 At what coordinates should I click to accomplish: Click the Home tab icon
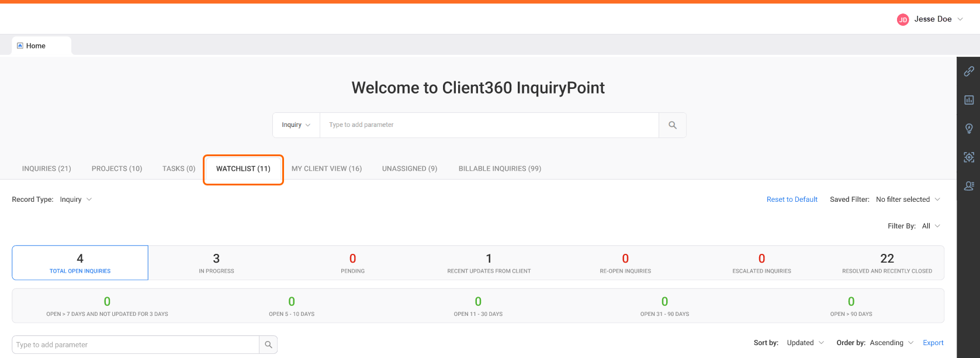pyautogui.click(x=20, y=46)
